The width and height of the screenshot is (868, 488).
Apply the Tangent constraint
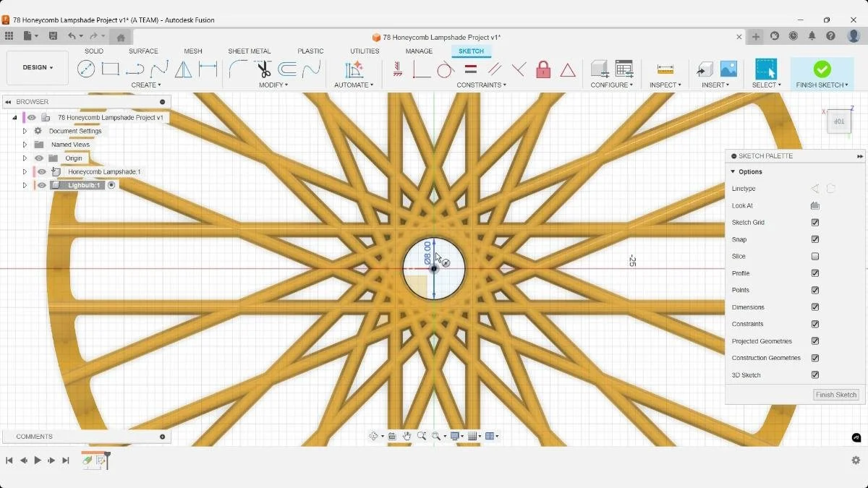pos(446,69)
